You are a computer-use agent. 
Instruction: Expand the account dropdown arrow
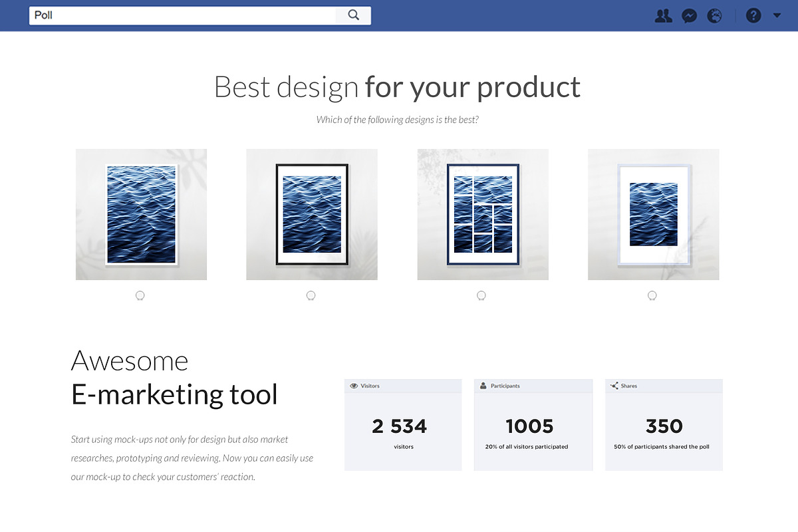tap(777, 15)
